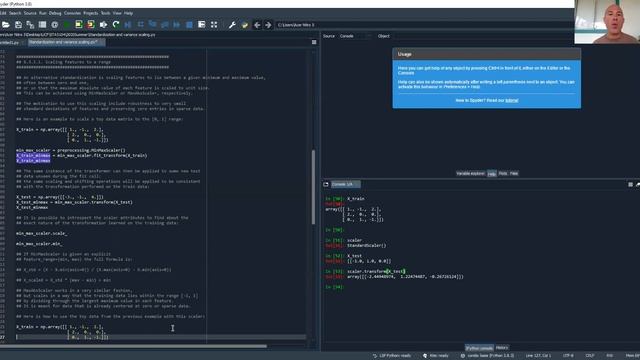Switch to the History bottom tab

coord(502,348)
